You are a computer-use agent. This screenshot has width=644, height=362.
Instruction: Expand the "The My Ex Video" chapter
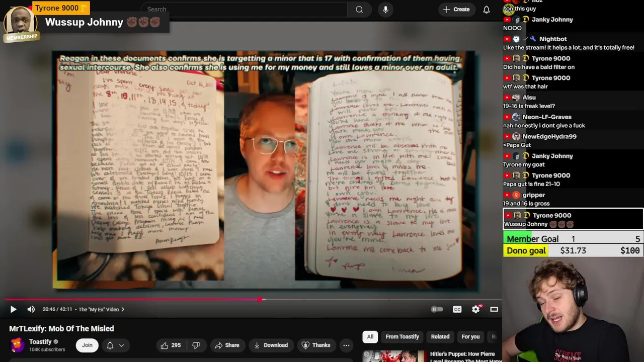tap(102, 310)
